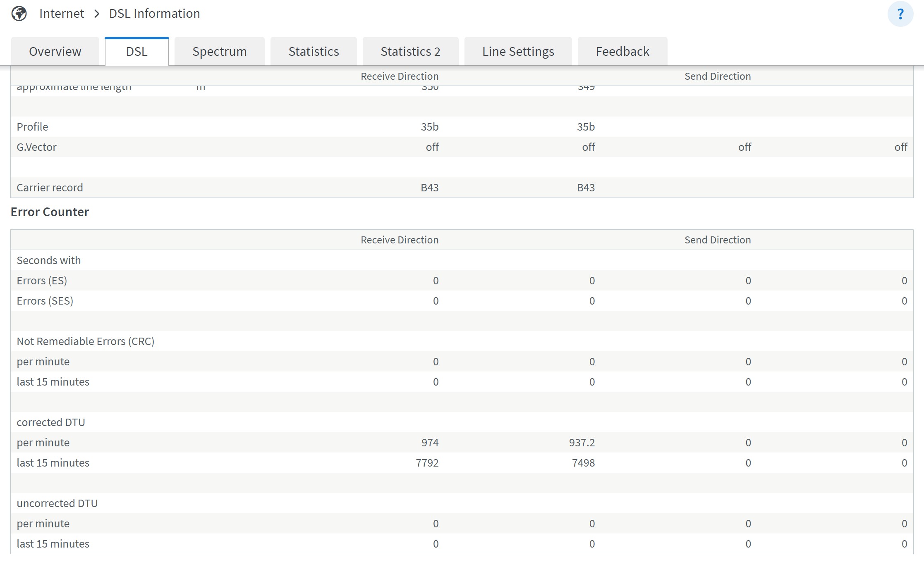Click the G.Vector row label
The width and height of the screenshot is (924, 567).
tap(36, 147)
